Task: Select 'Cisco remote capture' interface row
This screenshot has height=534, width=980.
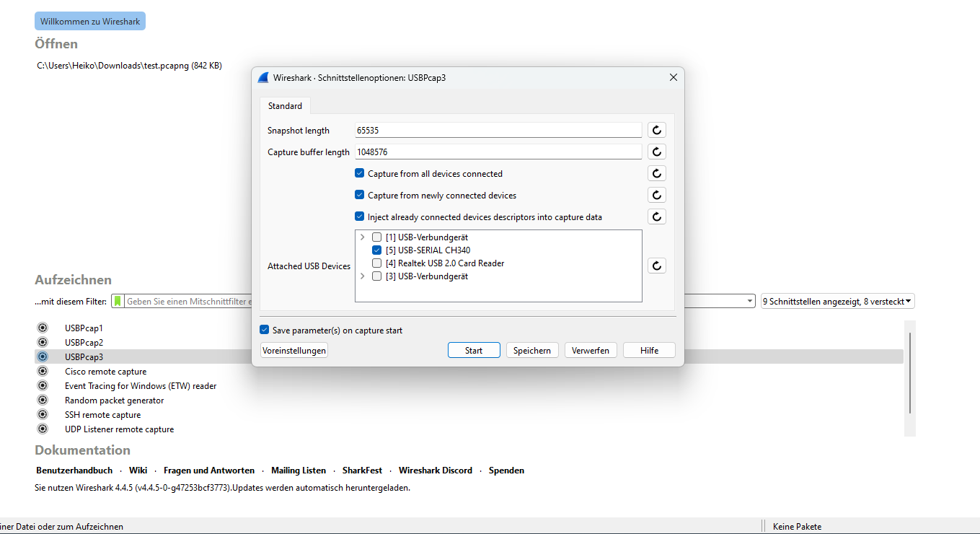Action: coord(469,371)
